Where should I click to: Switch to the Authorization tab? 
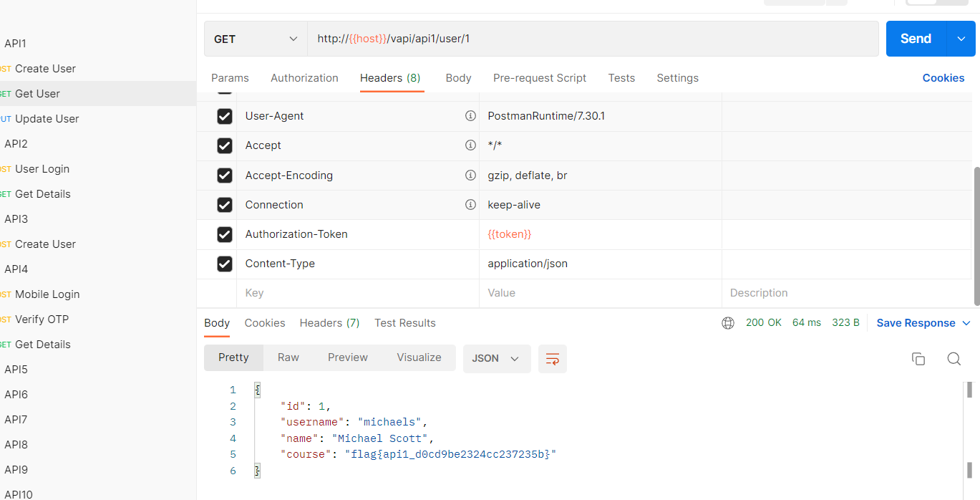304,78
